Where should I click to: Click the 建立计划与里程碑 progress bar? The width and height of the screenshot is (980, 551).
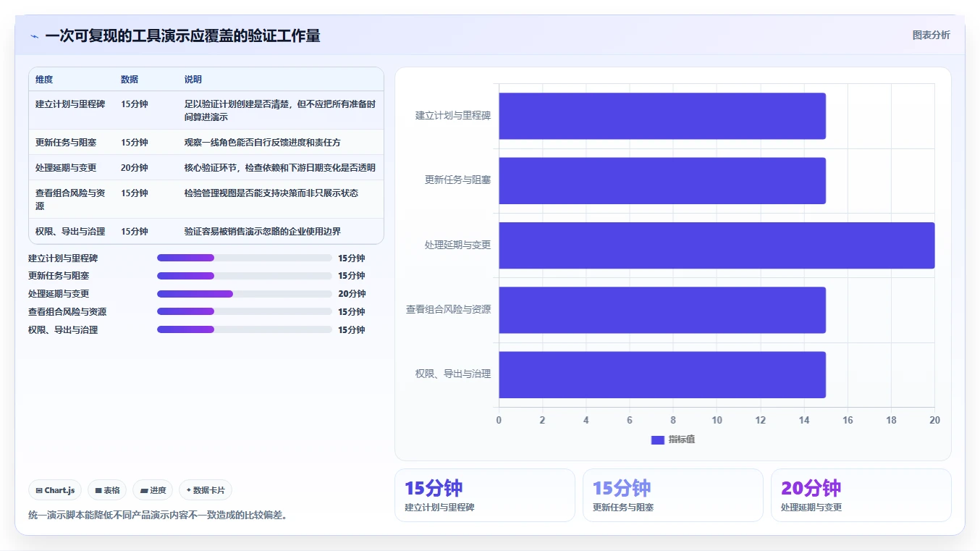coord(245,258)
